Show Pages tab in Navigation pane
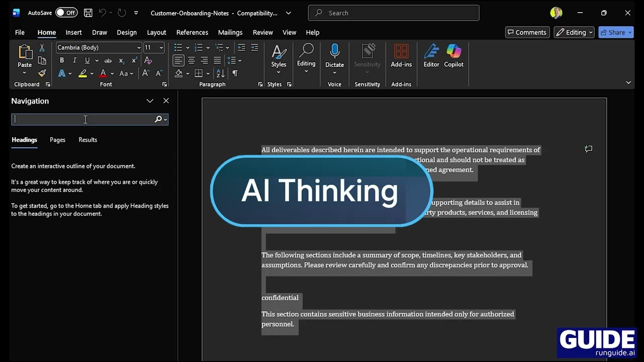This screenshot has width=644, height=362. click(x=57, y=140)
